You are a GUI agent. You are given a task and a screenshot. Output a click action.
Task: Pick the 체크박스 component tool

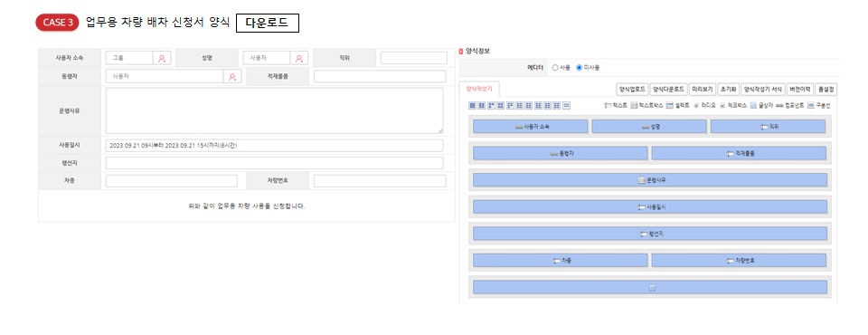(733, 105)
